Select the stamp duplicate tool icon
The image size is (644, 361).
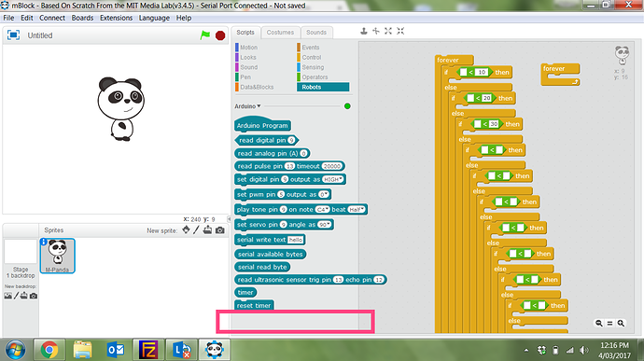click(x=363, y=31)
